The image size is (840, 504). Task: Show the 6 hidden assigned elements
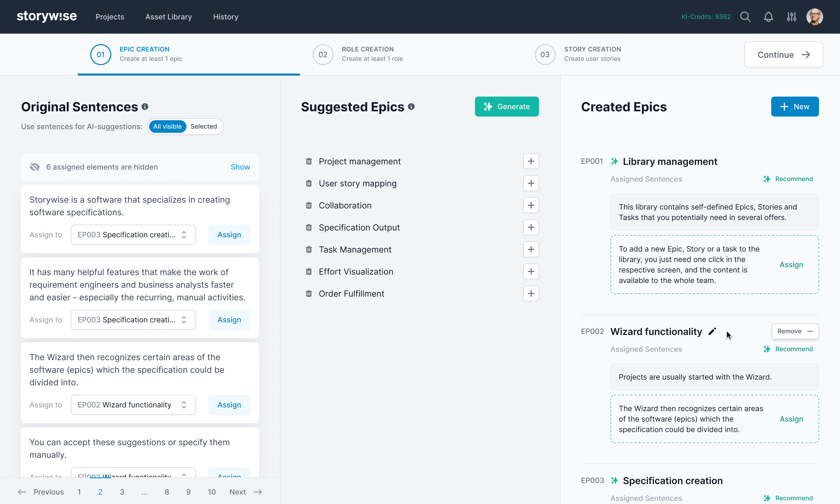click(x=240, y=167)
